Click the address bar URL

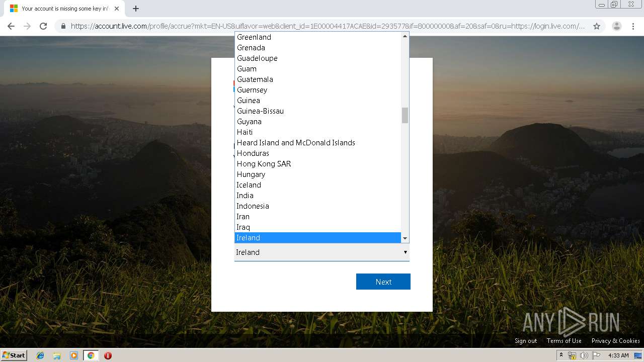[x=328, y=26]
